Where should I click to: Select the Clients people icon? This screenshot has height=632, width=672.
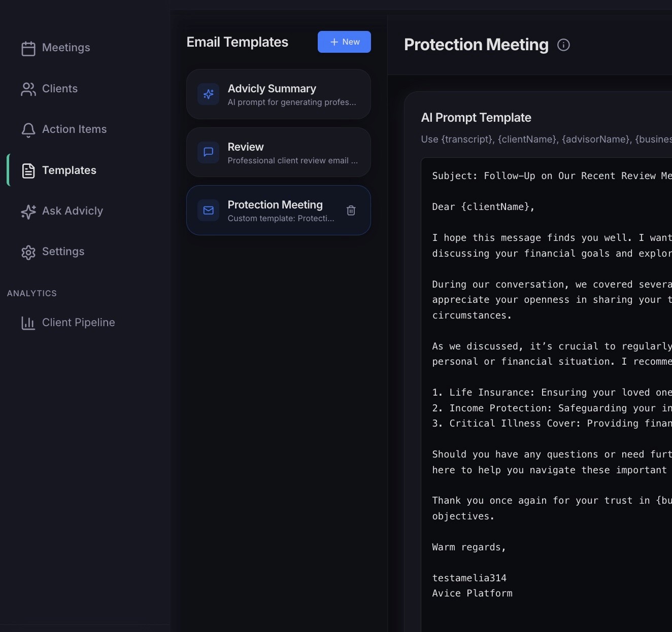(x=28, y=89)
